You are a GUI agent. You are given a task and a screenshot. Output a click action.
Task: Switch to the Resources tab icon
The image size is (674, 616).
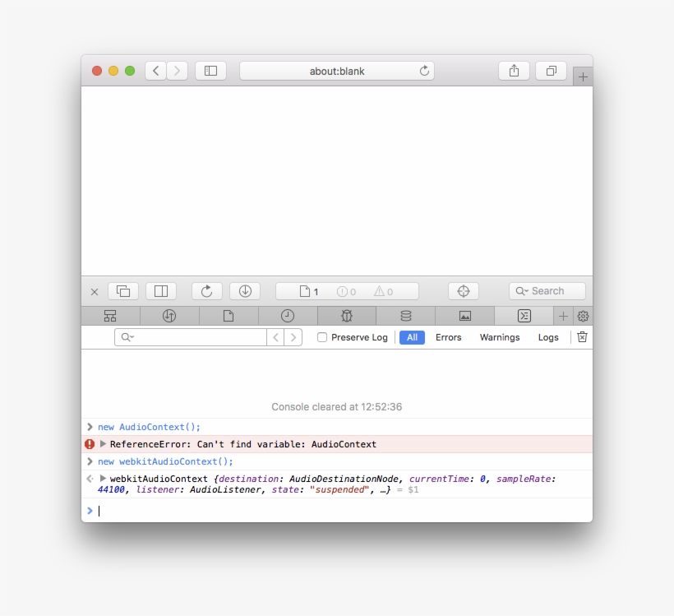229,316
